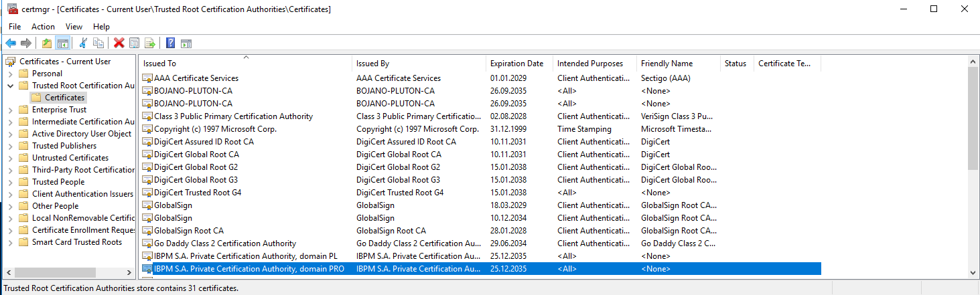The image size is (980, 295).
Task: Select the DigiCert Global Root G2 row
Action: coord(480,167)
